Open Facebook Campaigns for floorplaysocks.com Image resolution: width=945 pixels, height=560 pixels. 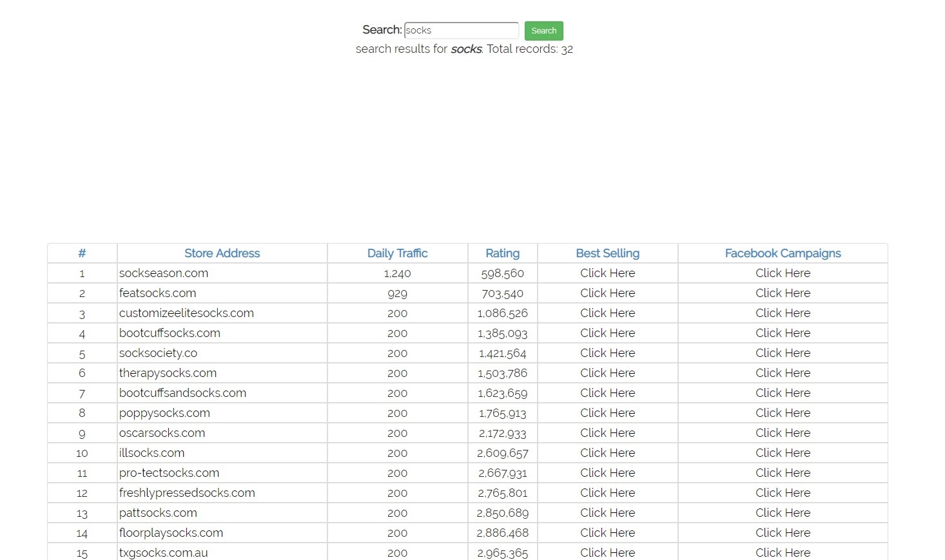pyautogui.click(x=783, y=532)
